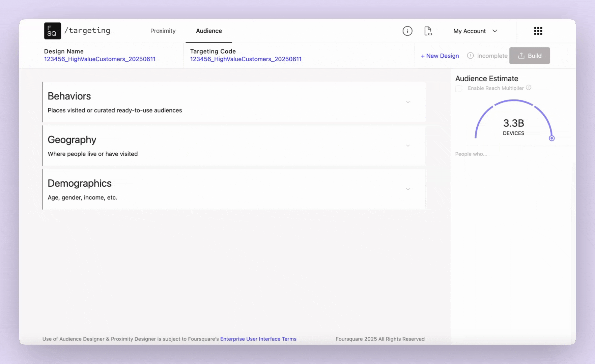Open Enterprise User Interface Terms link

(258, 339)
